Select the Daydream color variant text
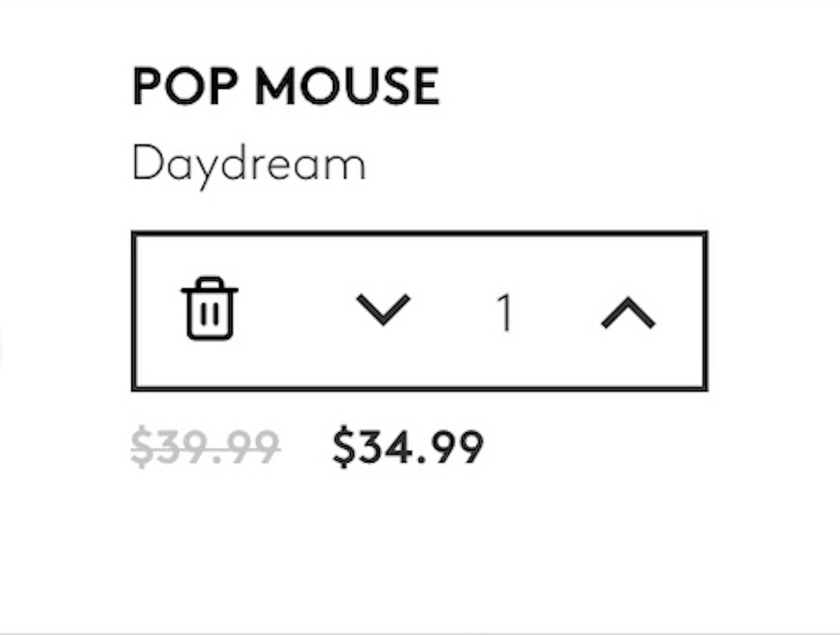 coord(249,166)
